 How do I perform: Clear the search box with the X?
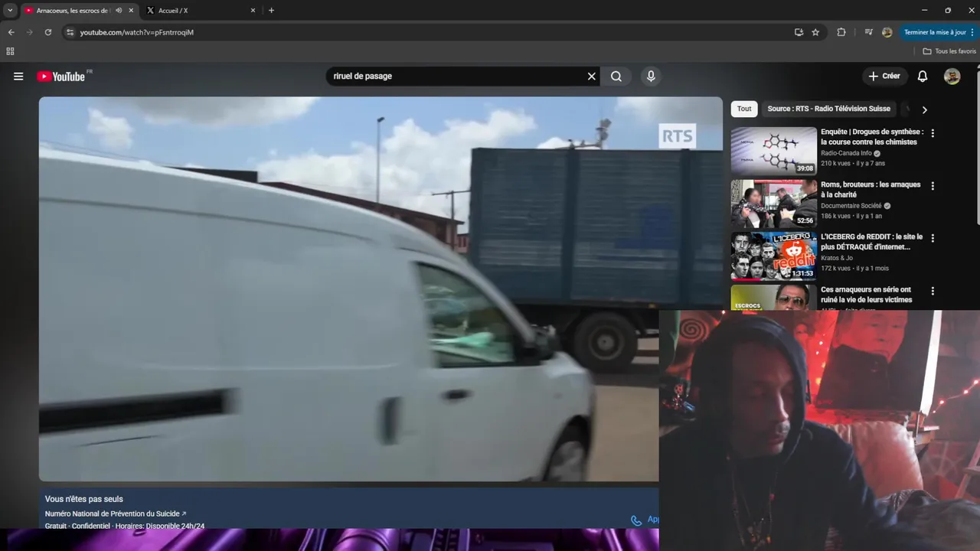tap(591, 77)
